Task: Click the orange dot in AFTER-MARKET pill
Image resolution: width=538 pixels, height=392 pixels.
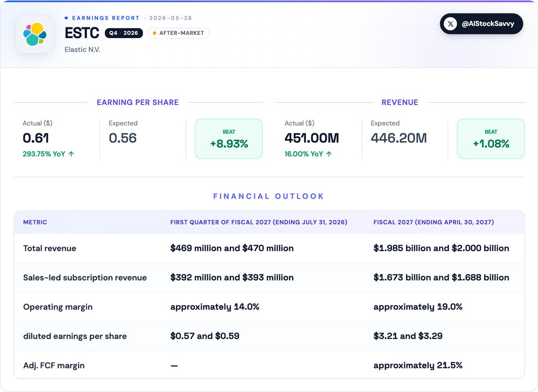Action: click(x=155, y=33)
